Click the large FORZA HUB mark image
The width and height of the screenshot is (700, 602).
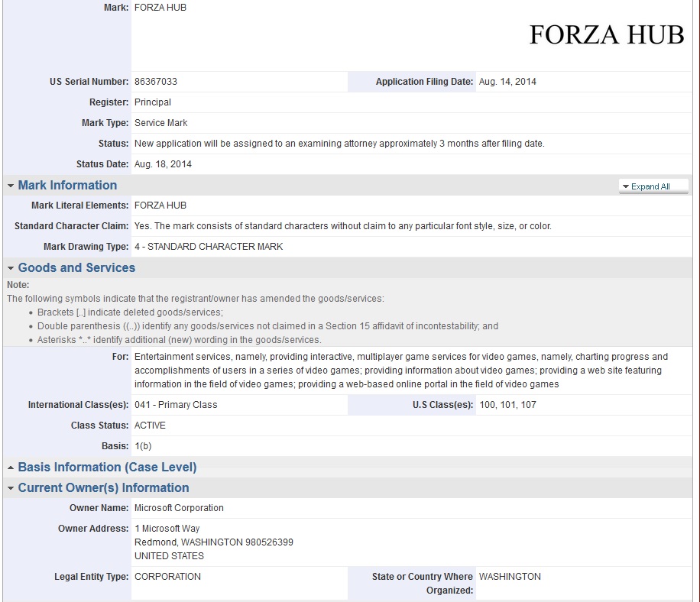606,35
